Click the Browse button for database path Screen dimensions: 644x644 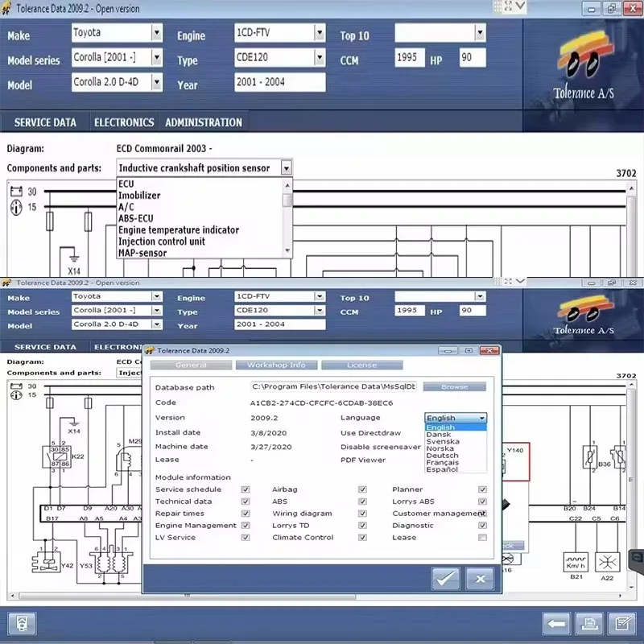point(454,386)
